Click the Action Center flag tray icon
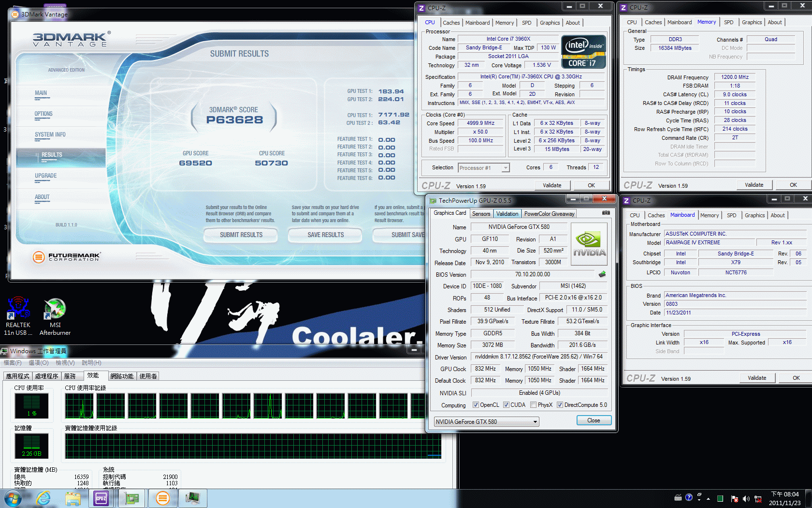Screen dimensions: 812x508 735,498
